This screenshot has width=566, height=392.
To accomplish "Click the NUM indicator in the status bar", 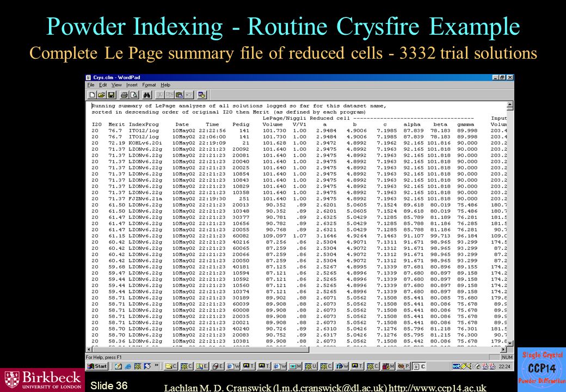I will [x=507, y=357].
